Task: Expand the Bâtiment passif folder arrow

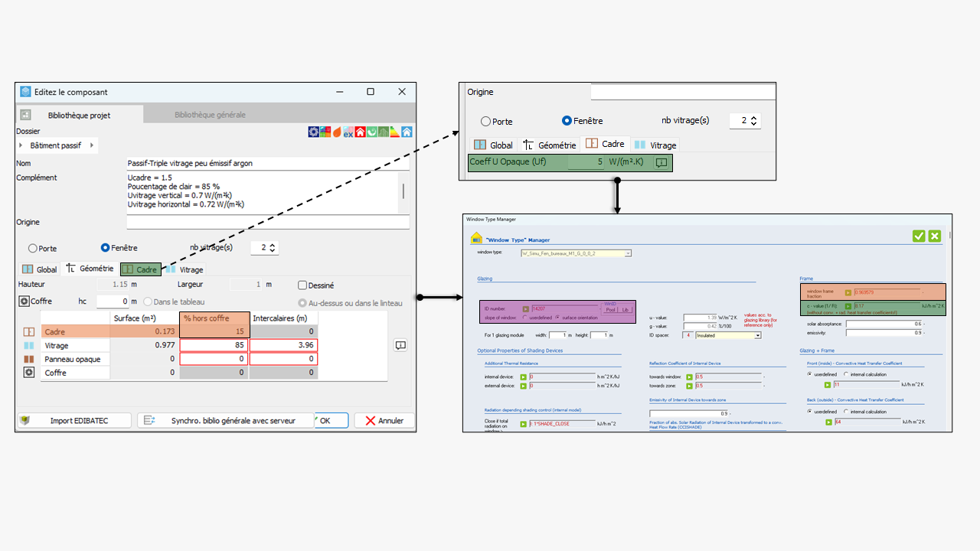Action: (93, 145)
